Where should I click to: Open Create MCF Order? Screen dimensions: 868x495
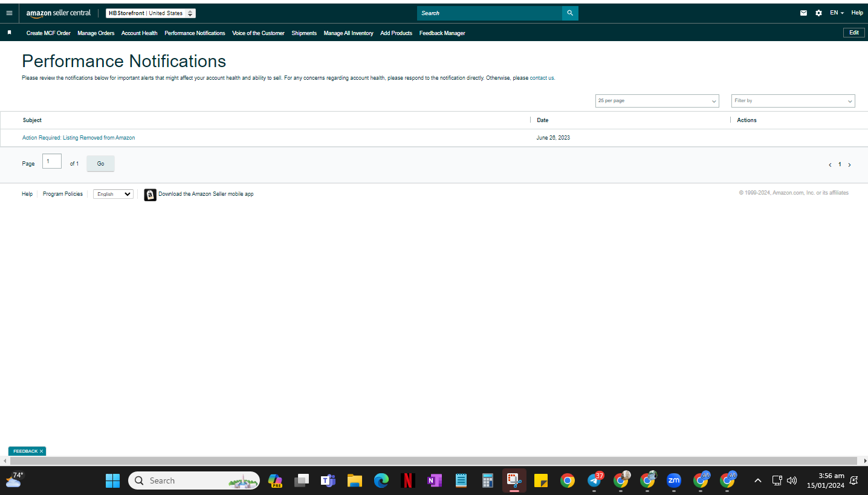pyautogui.click(x=48, y=33)
